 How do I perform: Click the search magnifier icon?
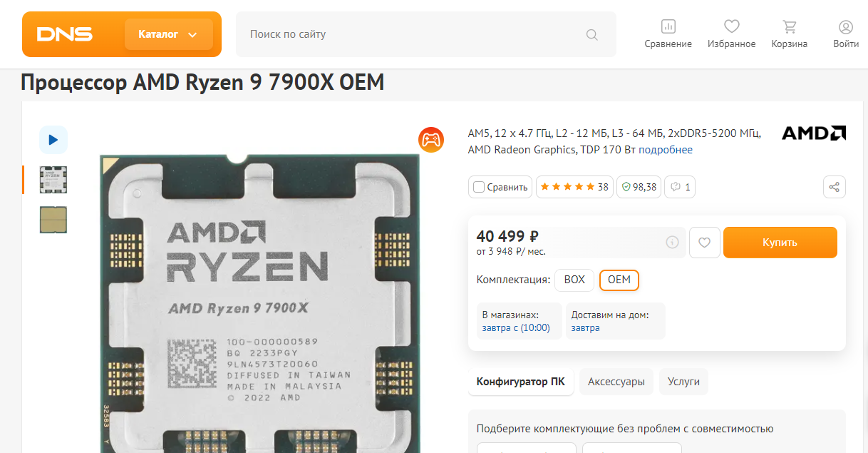591,34
